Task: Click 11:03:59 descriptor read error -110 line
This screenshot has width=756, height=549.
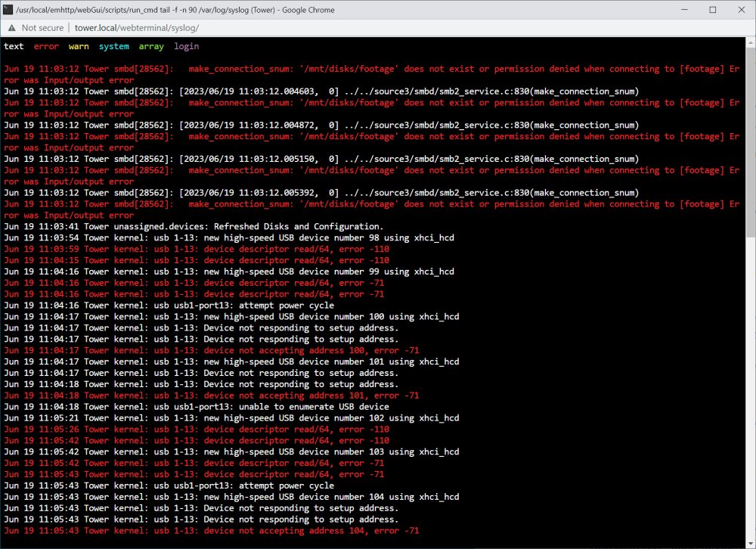Action: pyautogui.click(x=197, y=249)
